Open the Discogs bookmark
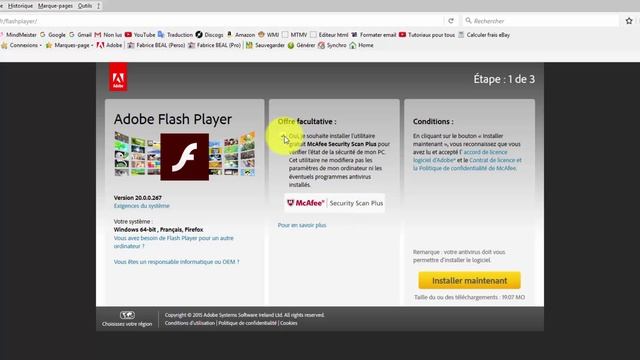This screenshot has height=360, width=640. (209, 35)
